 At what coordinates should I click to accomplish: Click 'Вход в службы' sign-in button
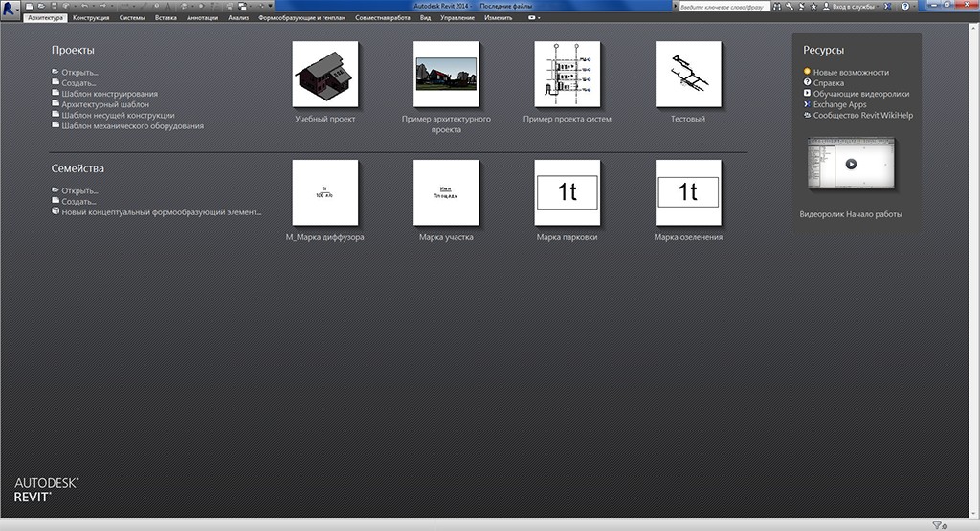coord(850,7)
